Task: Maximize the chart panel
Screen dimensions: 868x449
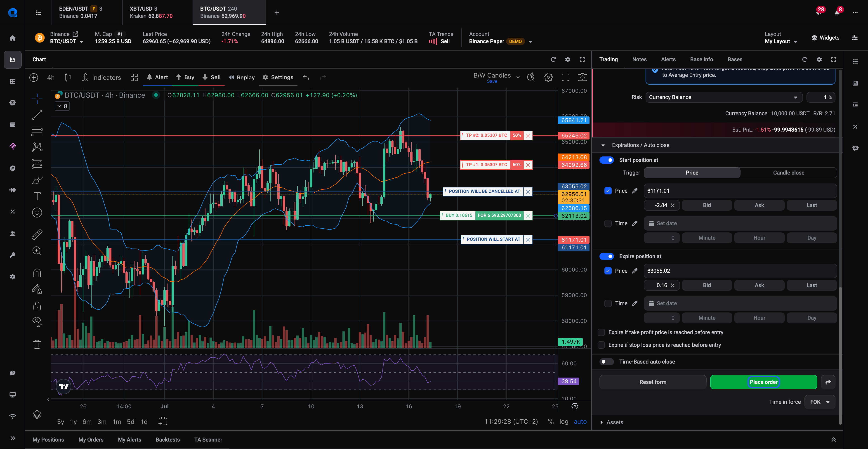Action: (x=582, y=59)
